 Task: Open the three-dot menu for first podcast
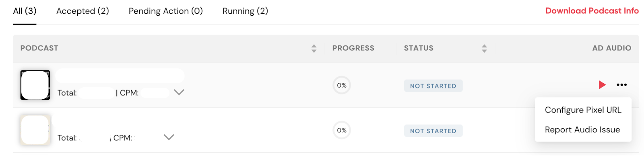point(621,85)
